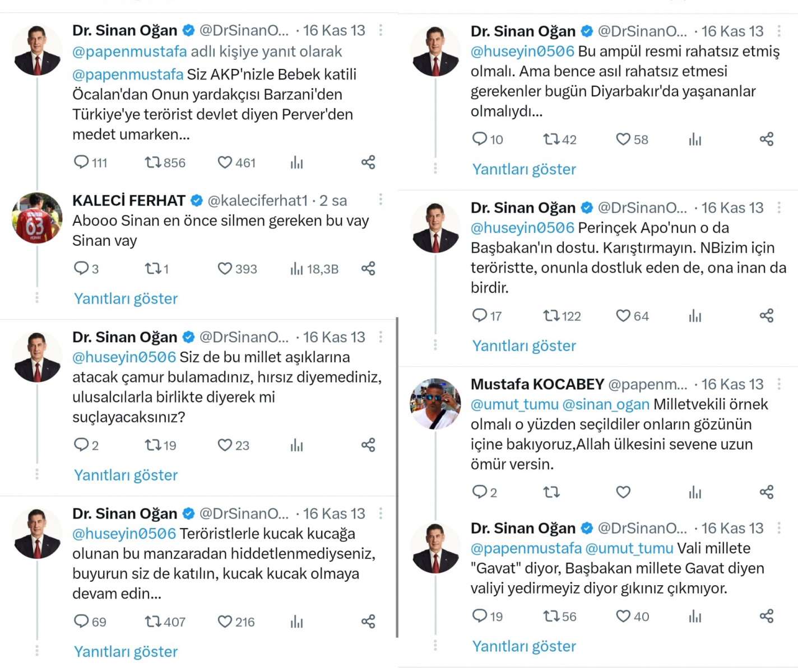Open more options on KALECİ FERHAT's tweet
This screenshot has height=672, width=798.
tap(381, 200)
